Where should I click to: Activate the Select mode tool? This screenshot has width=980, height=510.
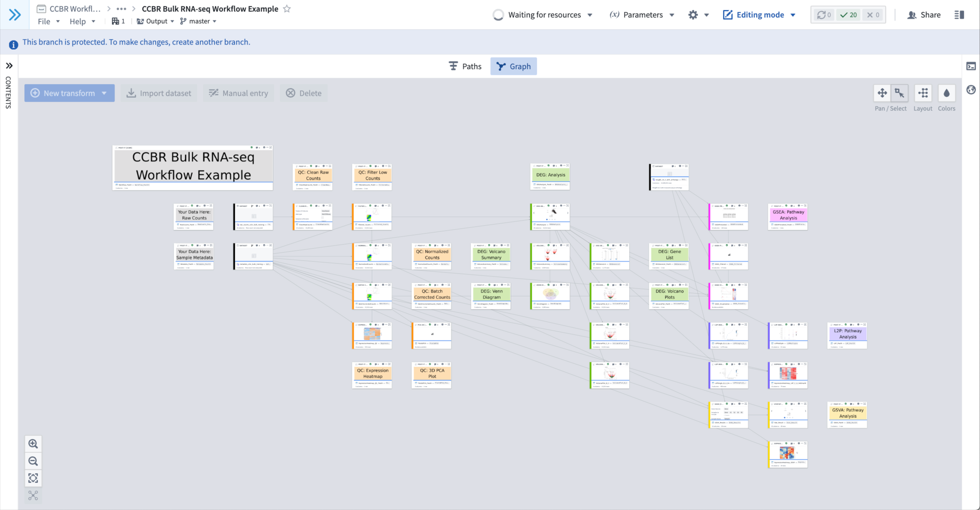[899, 93]
